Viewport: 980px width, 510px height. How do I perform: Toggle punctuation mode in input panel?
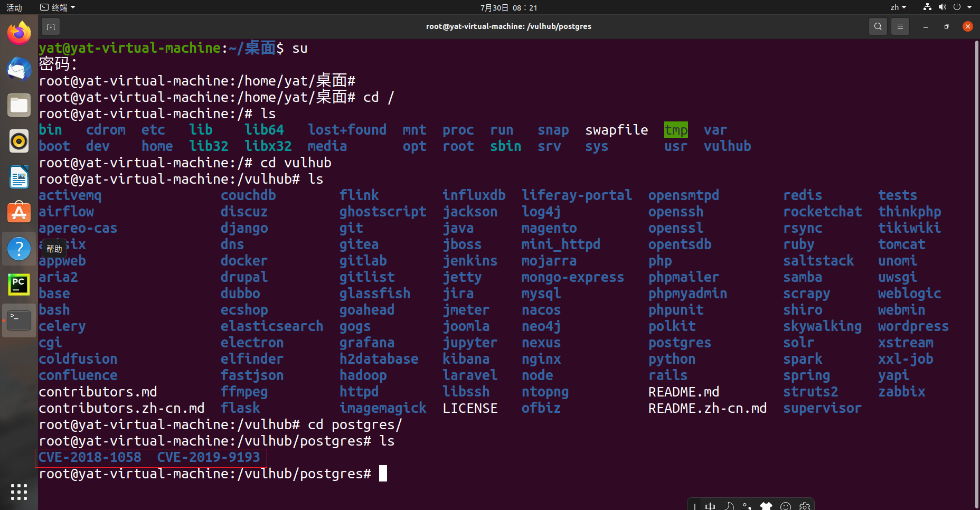(746, 506)
